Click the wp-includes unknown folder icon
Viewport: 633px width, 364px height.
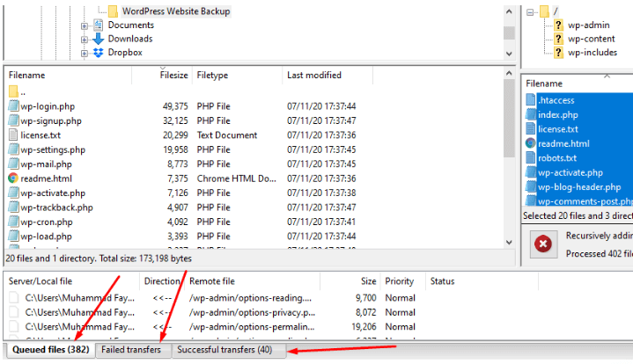(x=558, y=53)
